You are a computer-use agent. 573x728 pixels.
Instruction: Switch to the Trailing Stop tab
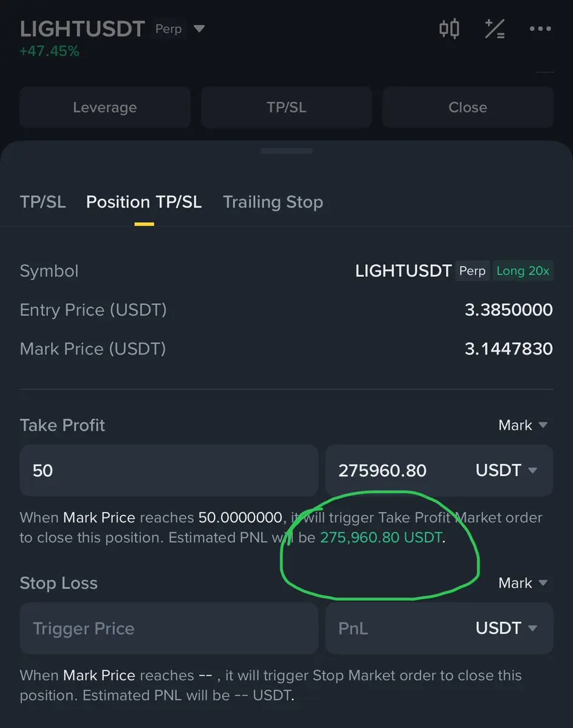tap(273, 202)
